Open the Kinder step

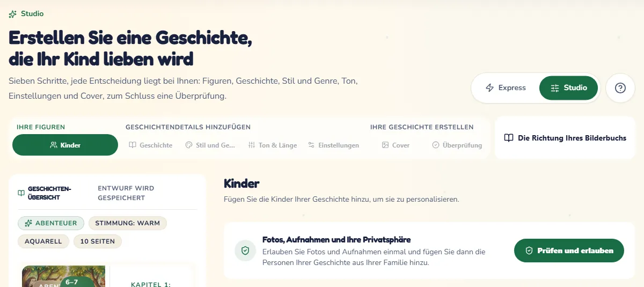tap(65, 145)
